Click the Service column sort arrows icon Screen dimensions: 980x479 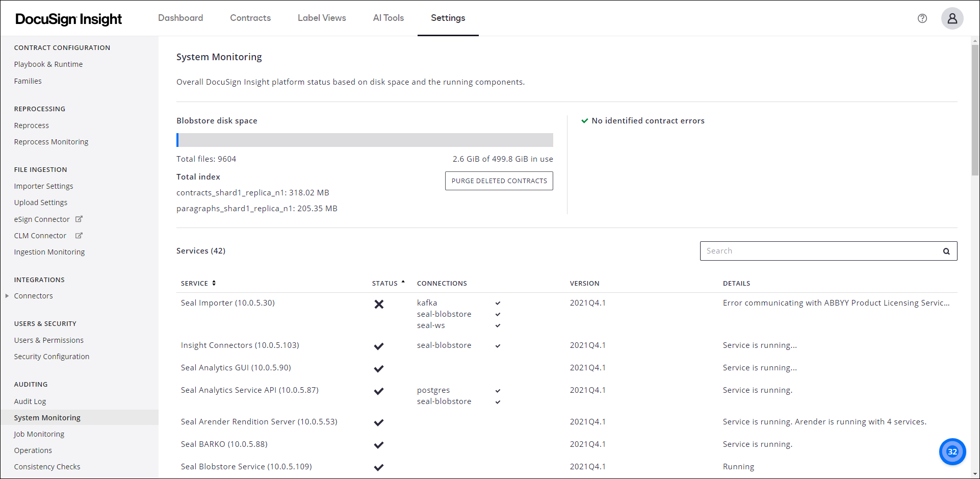pos(214,283)
